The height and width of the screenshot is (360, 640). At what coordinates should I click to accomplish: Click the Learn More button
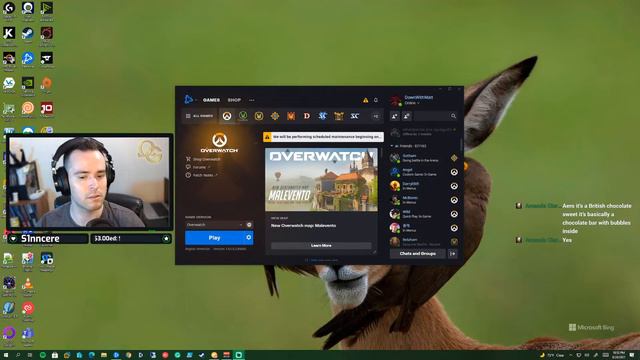click(x=321, y=245)
